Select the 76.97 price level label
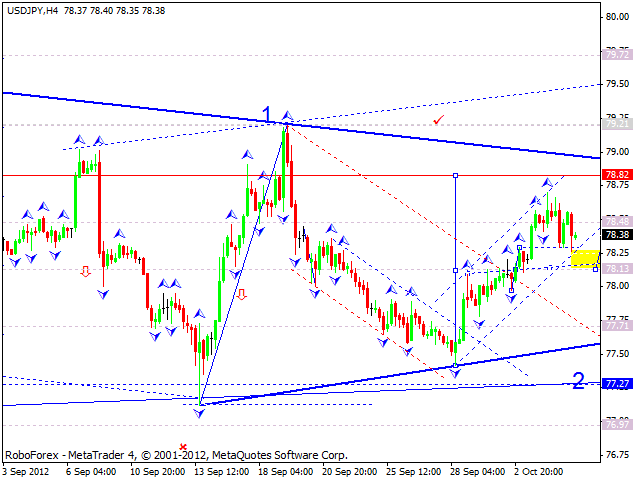Screen dimensions: 640x480 616,424
